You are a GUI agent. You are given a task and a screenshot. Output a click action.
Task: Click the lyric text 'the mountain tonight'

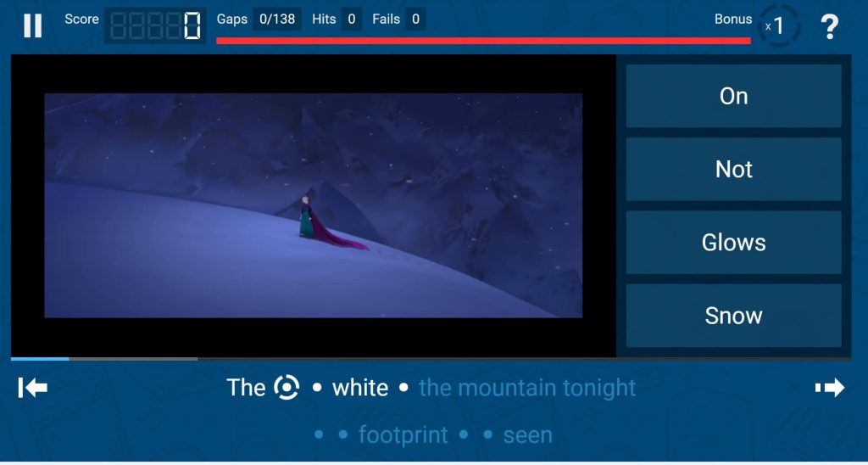[527, 388]
